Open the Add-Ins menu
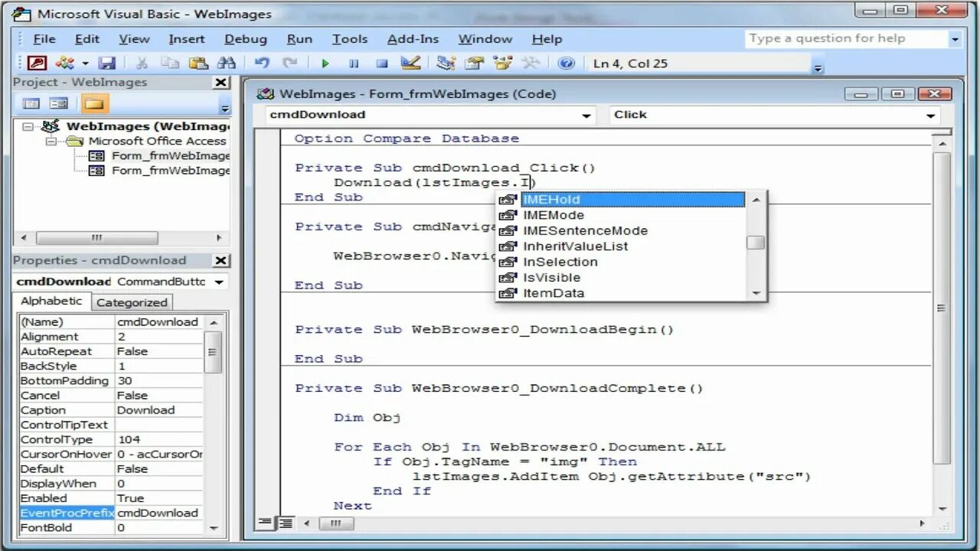Viewport: 980px width, 551px height. (413, 39)
